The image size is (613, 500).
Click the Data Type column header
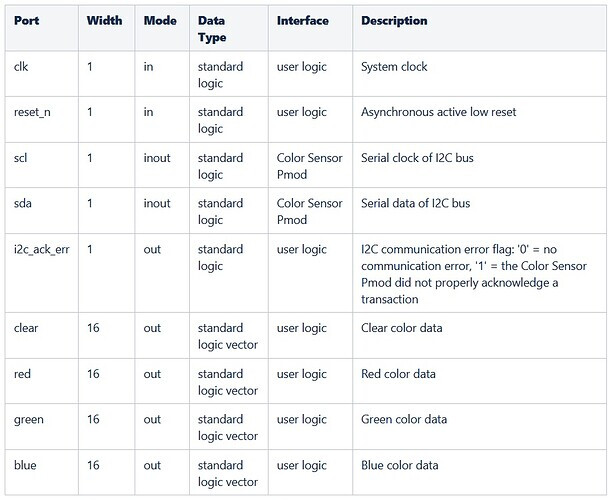[x=212, y=29]
